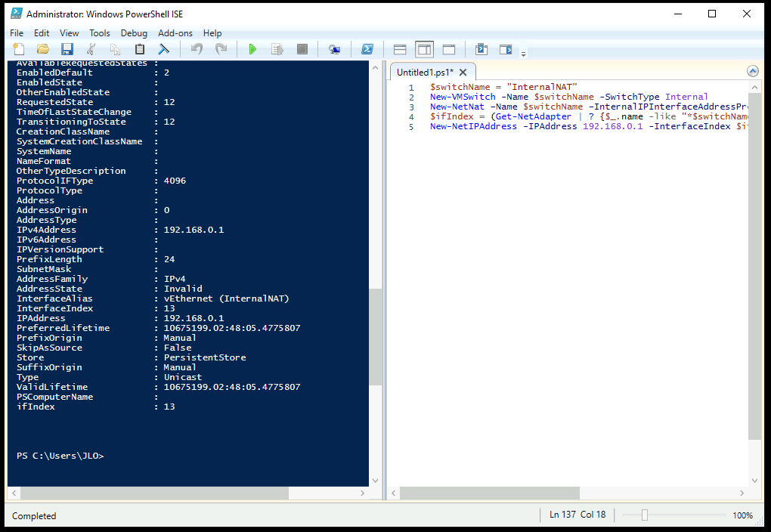
Task: Launch PowerShell.exe from the toolbar icon
Action: point(367,49)
